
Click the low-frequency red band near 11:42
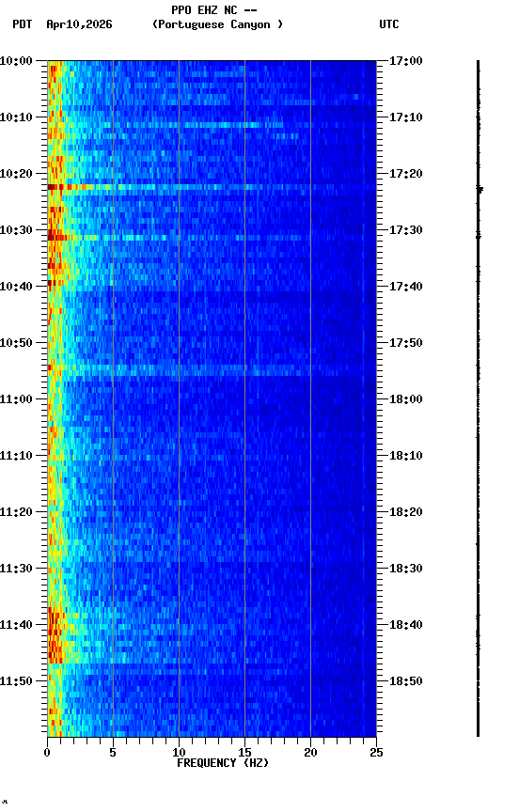click(55, 637)
